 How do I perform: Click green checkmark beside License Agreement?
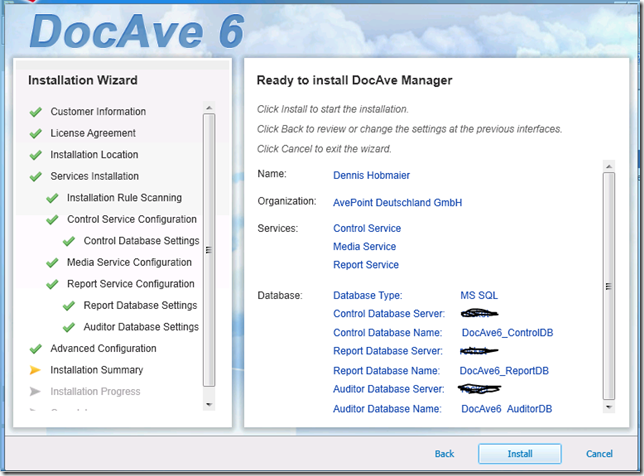point(36,133)
